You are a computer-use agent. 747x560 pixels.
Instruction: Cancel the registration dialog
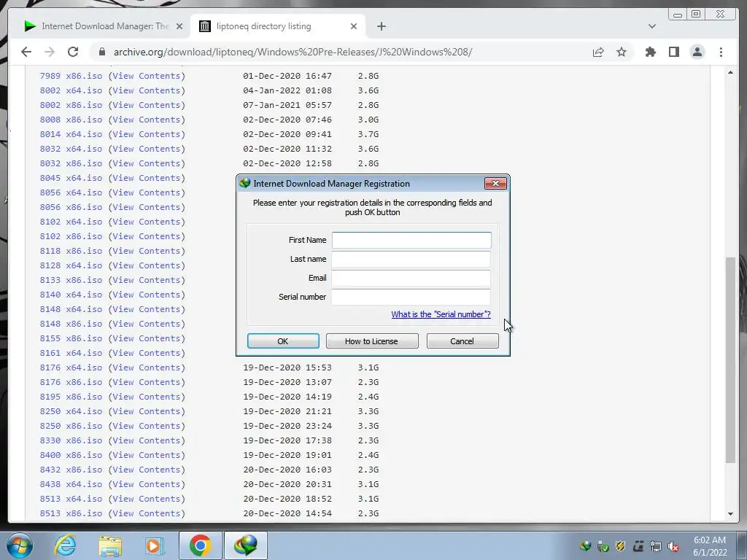[462, 341]
